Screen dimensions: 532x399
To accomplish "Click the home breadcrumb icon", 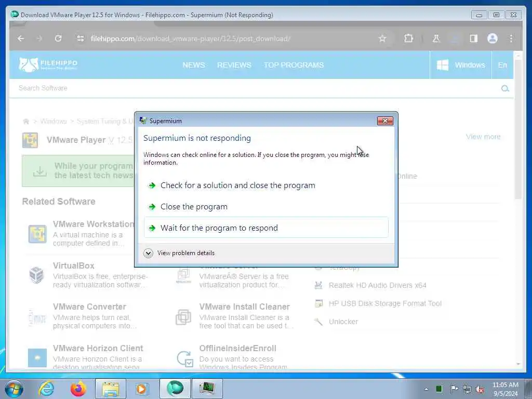I will (x=26, y=122).
